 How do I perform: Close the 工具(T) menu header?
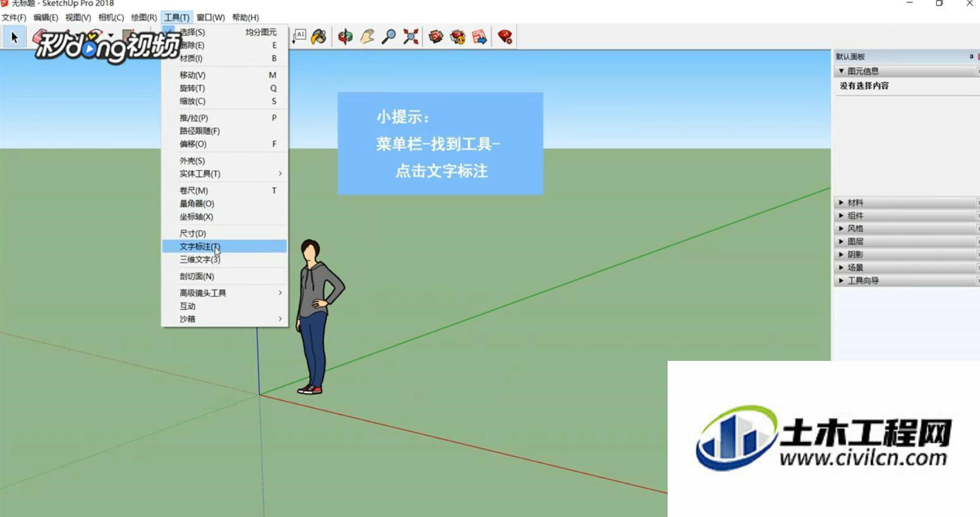pyautogui.click(x=176, y=18)
